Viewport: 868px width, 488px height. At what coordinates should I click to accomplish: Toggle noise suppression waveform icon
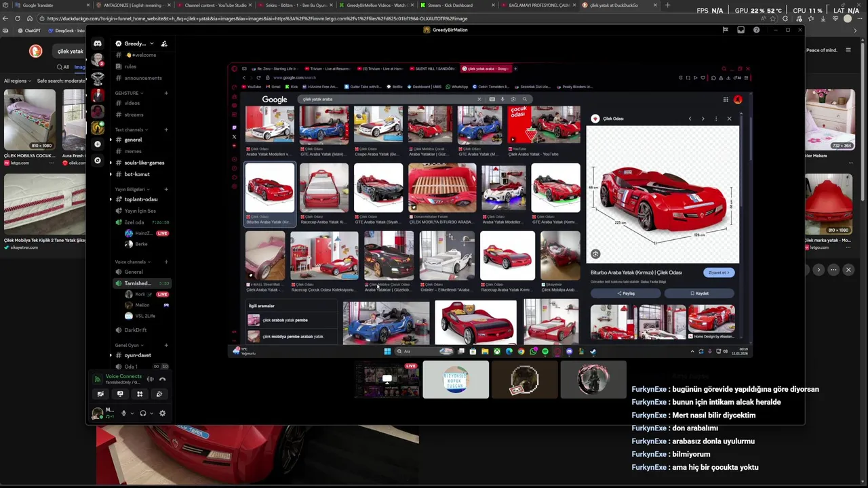[x=150, y=379]
